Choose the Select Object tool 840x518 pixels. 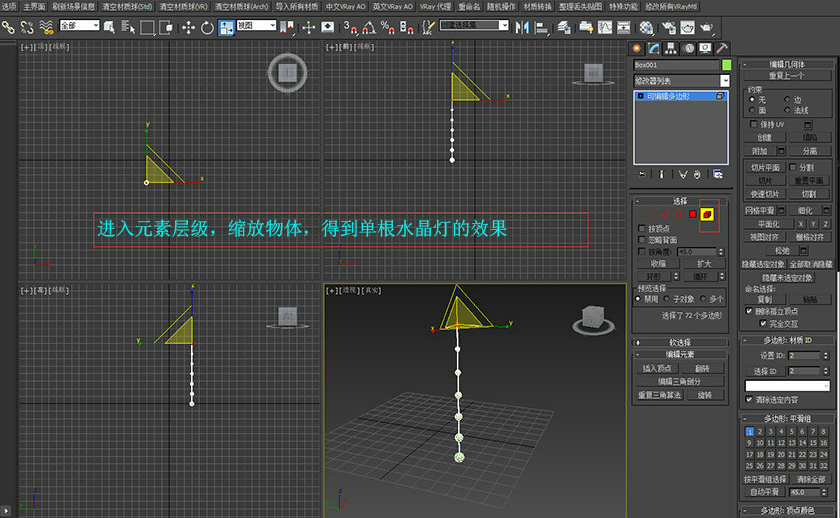[x=109, y=27]
